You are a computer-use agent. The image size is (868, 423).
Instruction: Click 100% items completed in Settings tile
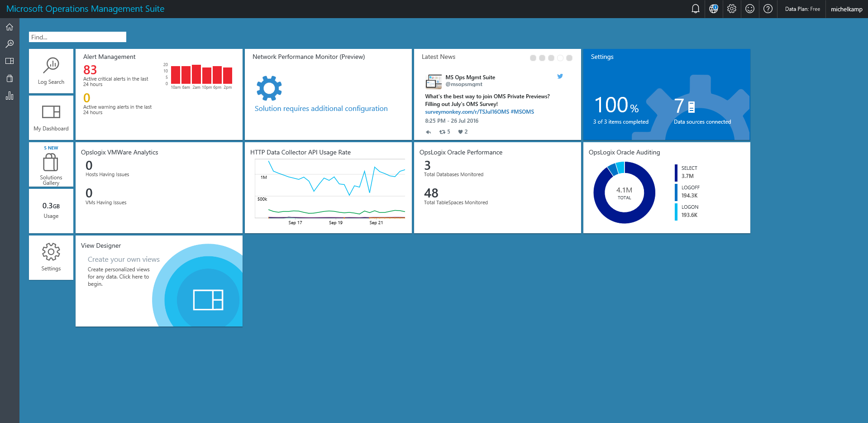coord(617,106)
